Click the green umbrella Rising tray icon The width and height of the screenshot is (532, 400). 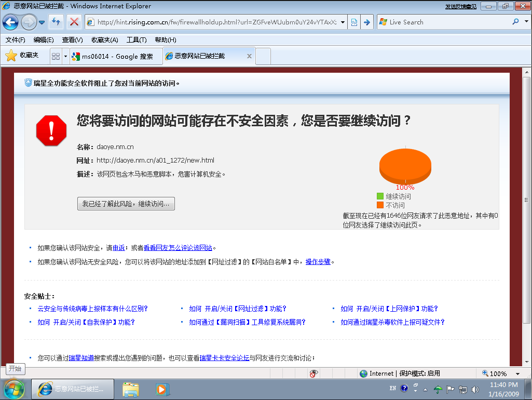[438, 390]
